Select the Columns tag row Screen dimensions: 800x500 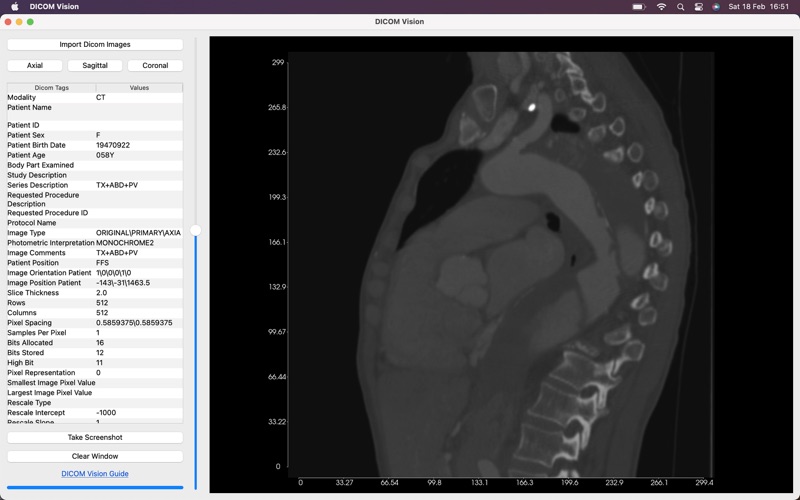pos(95,313)
